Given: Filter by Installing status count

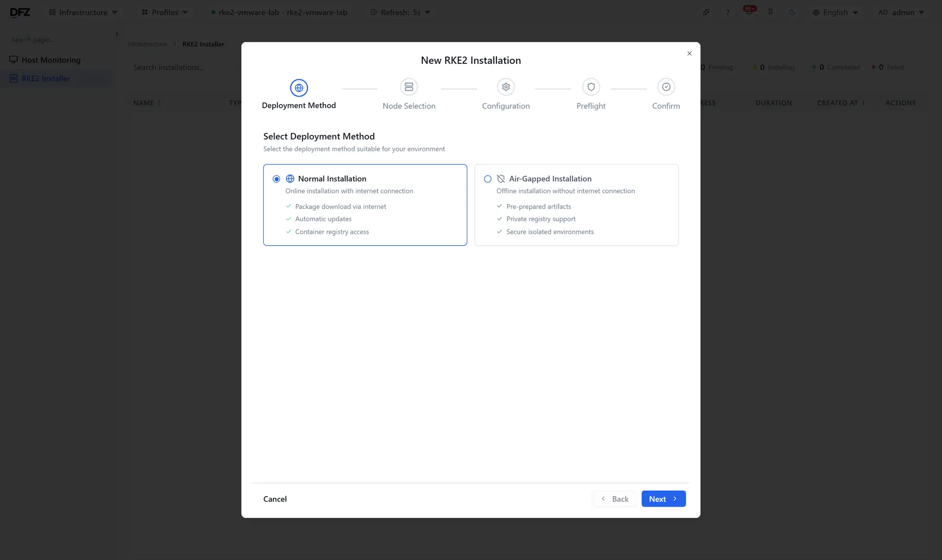Looking at the screenshot, I should pos(773,67).
